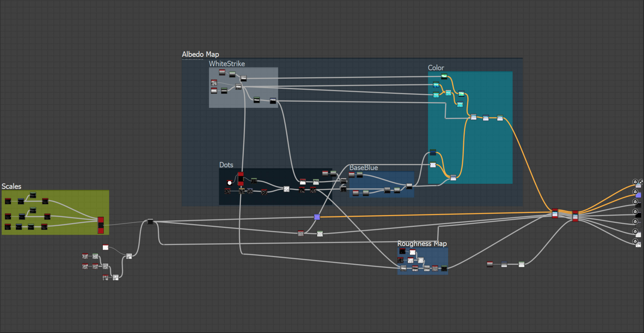Click the 3D cube badge on topmost output
The height and width of the screenshot is (333, 644).
[635, 182]
